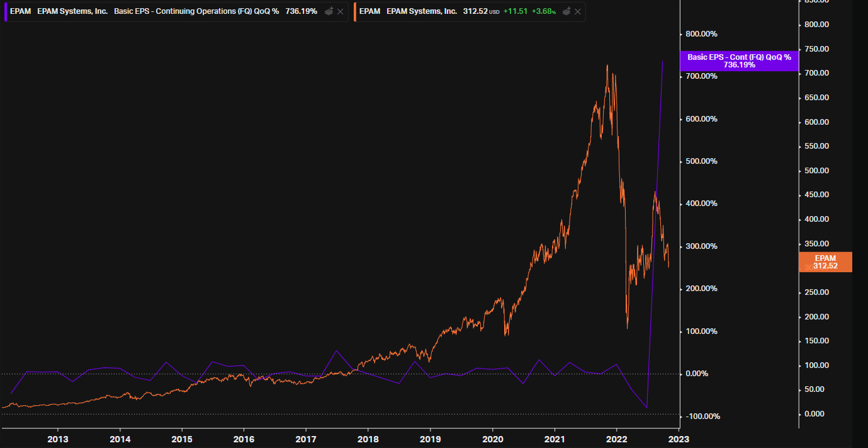Viewport: 868px width, 448px height.
Task: Click the purple Basic EPS 736.19% axis label
Action: (x=739, y=60)
